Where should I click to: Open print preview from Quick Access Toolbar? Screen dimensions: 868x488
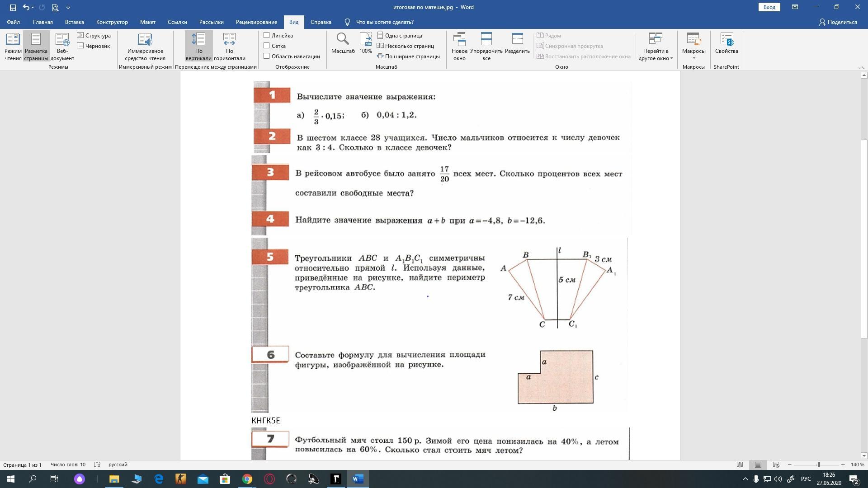tap(55, 7)
